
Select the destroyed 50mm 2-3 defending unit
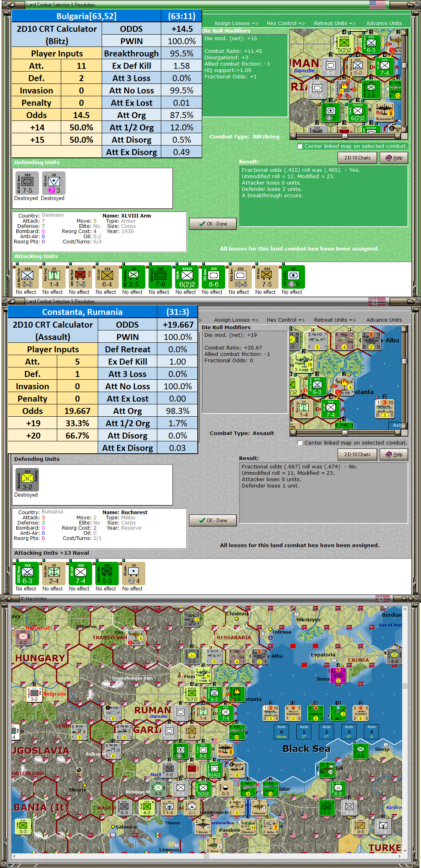(x=54, y=183)
